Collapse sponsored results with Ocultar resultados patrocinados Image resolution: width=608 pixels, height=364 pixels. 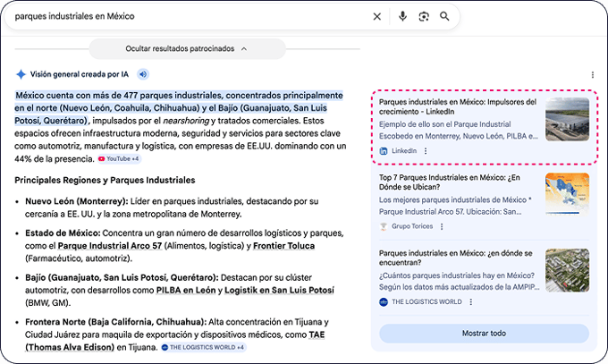point(187,49)
